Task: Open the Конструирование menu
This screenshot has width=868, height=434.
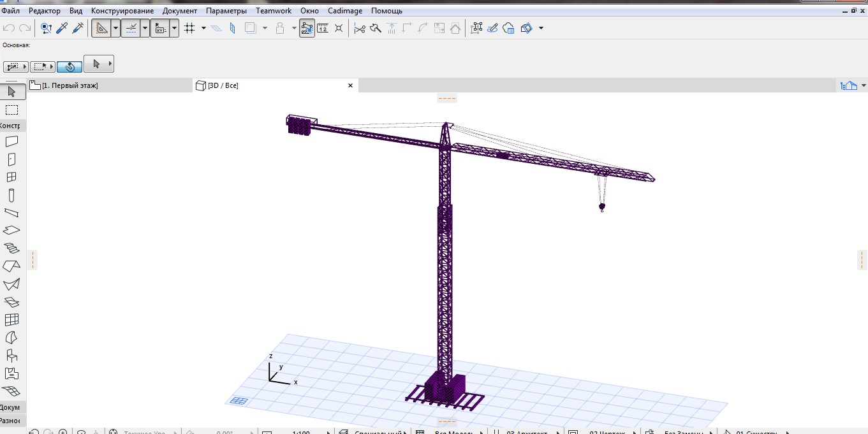Action: pos(122,11)
